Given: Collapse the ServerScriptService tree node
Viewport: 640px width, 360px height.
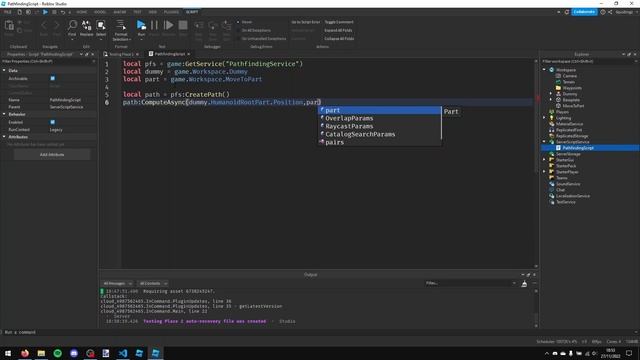Looking at the screenshot, I should [544, 142].
